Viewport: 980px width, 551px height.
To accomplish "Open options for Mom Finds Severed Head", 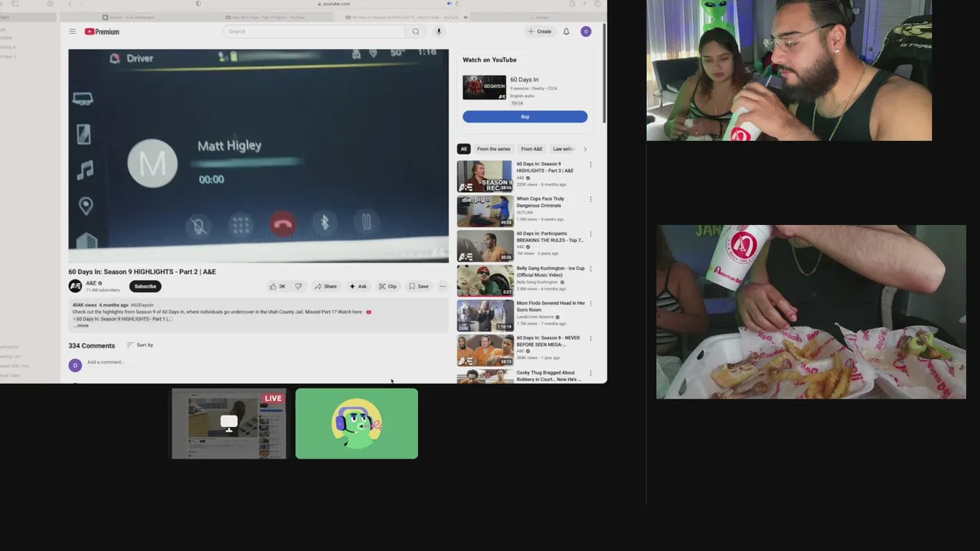I will pos(590,304).
